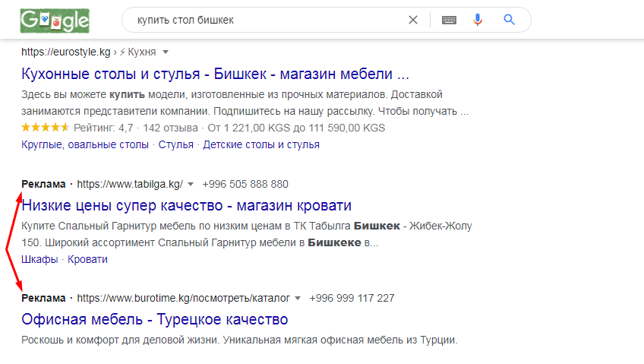
Task: Expand burotime.kg ad options arrow
Action: 298,298
